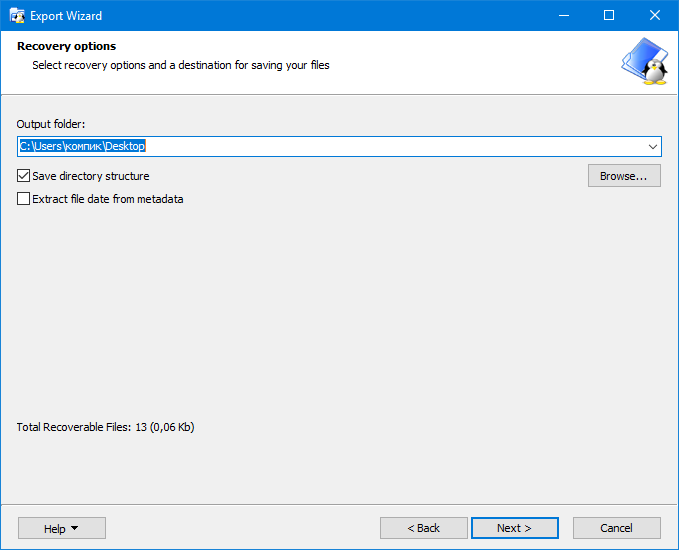Return with the < Back button
This screenshot has width=679, height=550.
pos(423,528)
